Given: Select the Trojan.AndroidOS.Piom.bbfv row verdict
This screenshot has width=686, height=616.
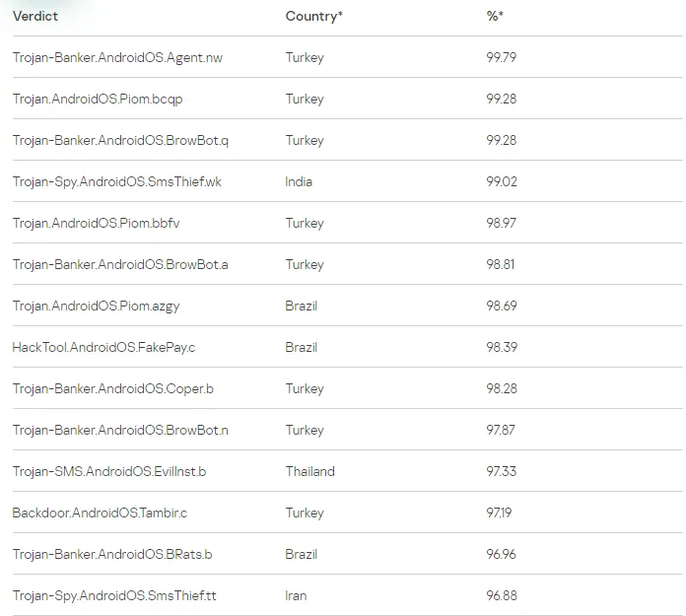Looking at the screenshot, I should point(96,223).
